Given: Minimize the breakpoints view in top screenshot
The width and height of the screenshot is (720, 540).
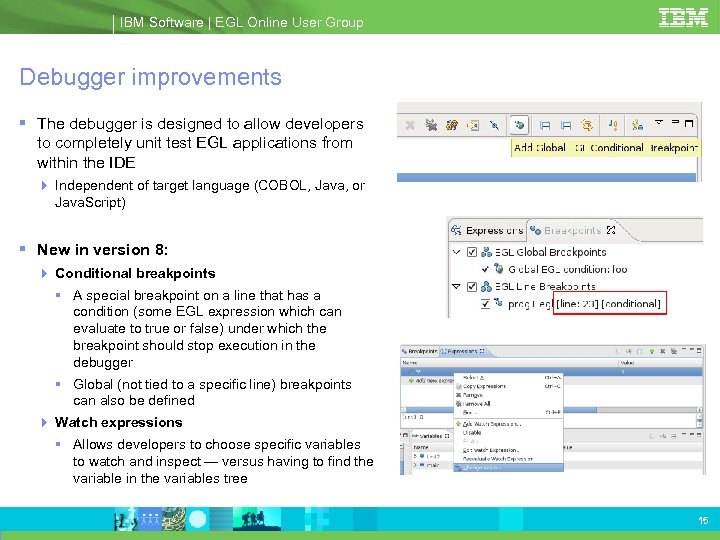Looking at the screenshot, I should [675, 122].
